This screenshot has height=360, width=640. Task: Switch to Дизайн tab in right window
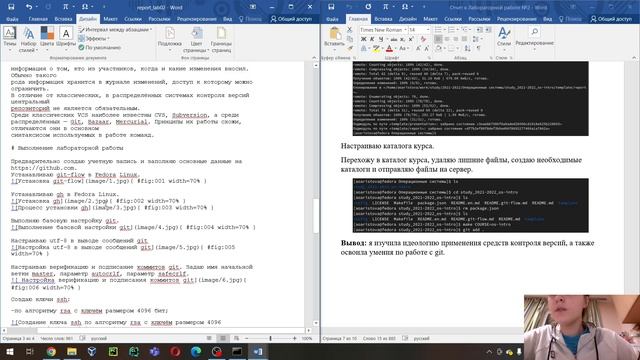click(407, 19)
